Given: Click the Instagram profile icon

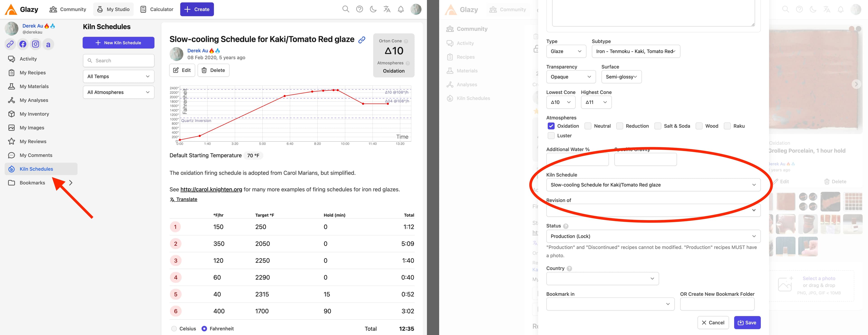Looking at the screenshot, I should tap(35, 44).
